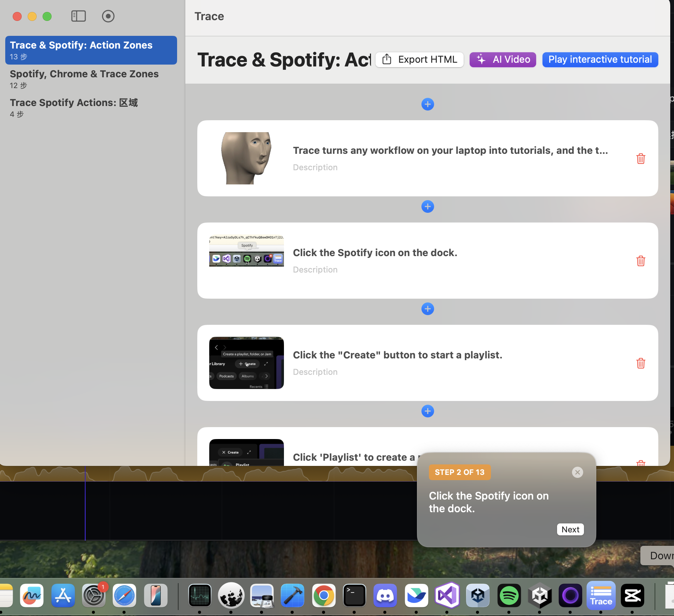Open Xcode from the dock
This screenshot has height=616, width=674.
(293, 595)
